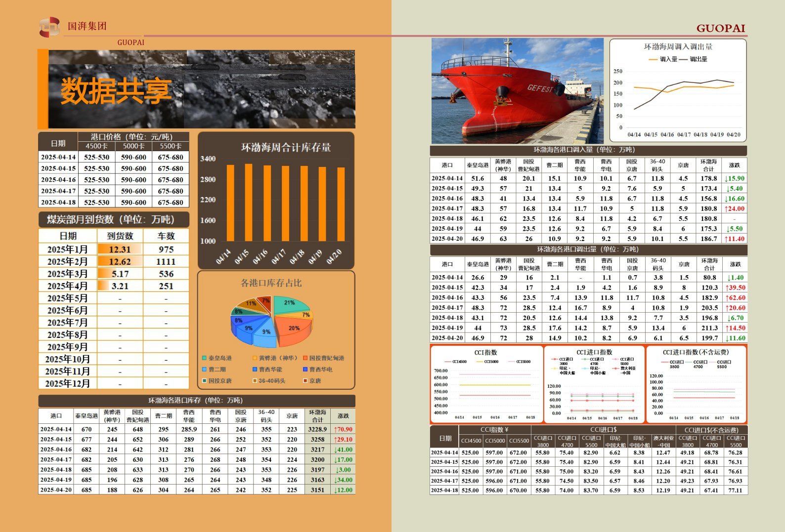This screenshot has height=532, width=785.
Task: Click the CCI4500 legend in CCI指数 chart
Action: click(456, 362)
